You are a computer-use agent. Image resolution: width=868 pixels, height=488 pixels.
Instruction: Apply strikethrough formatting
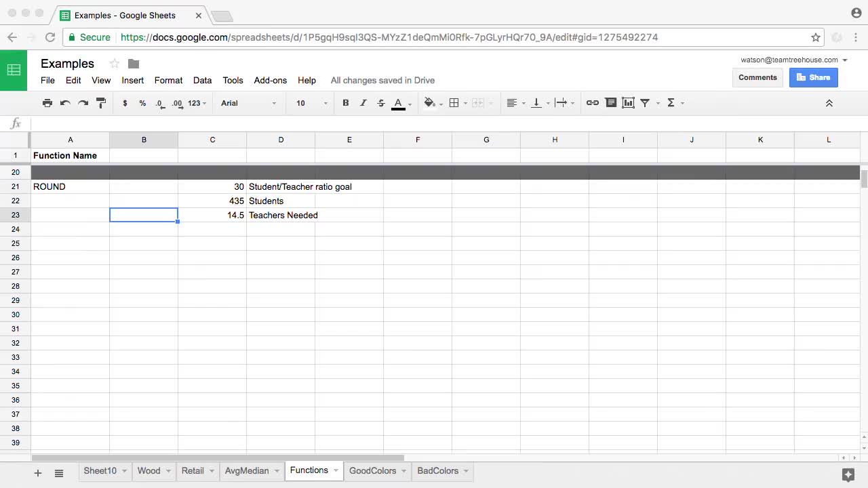(x=381, y=103)
